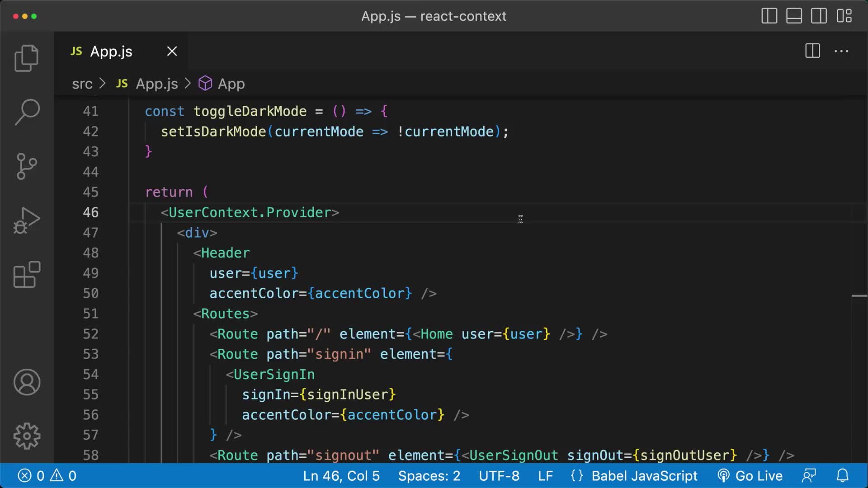868x488 pixels.
Task: Click the Routes tag on line 51
Action: point(226,314)
